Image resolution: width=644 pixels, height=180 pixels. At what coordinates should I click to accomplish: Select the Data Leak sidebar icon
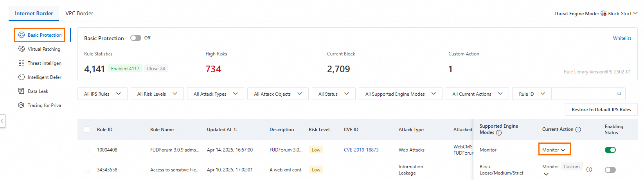[22, 91]
